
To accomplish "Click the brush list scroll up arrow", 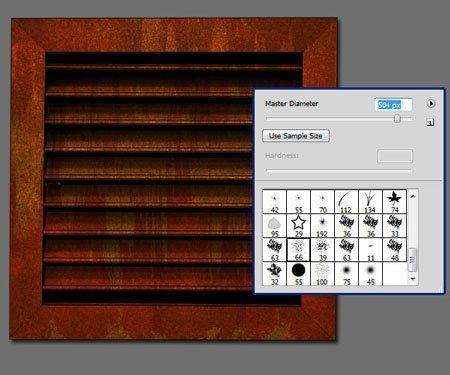I will (413, 196).
